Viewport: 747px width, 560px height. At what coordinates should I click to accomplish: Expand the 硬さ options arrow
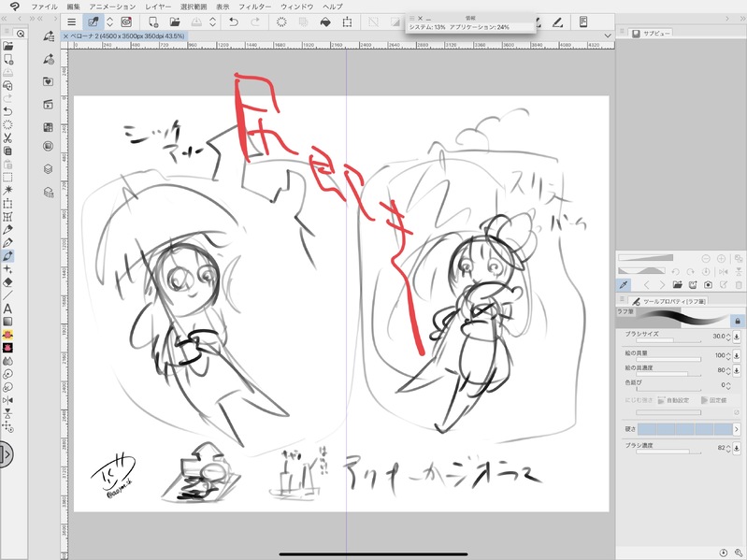(736, 429)
